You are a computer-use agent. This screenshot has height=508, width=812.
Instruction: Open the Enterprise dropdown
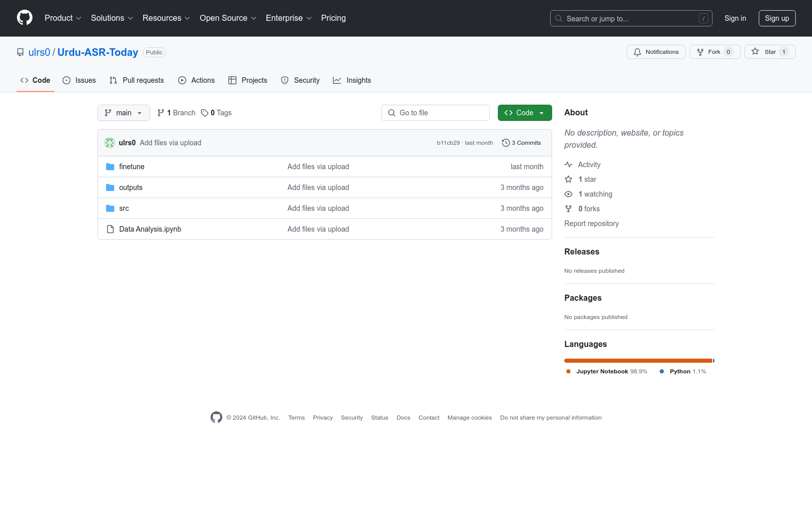click(289, 18)
